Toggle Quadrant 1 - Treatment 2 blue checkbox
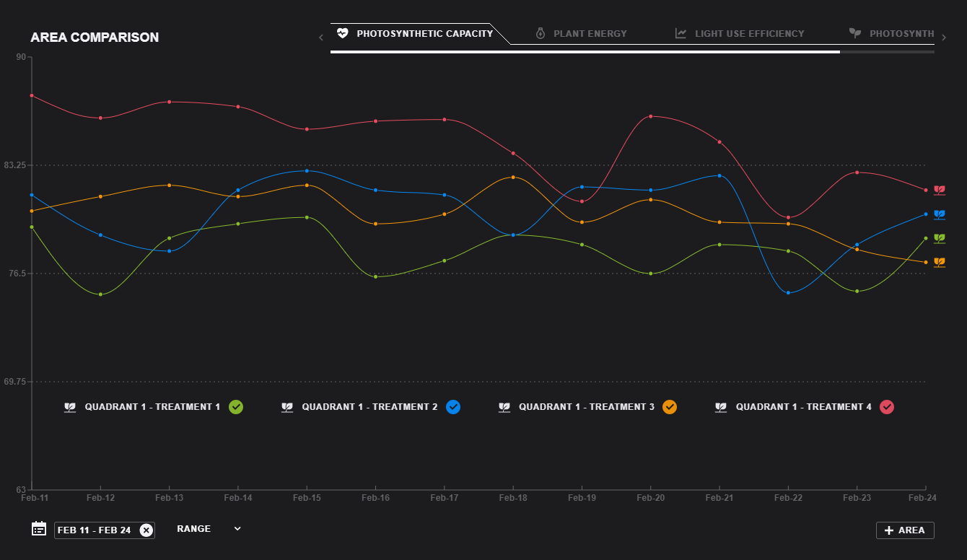The height and width of the screenshot is (560, 967). (x=453, y=407)
